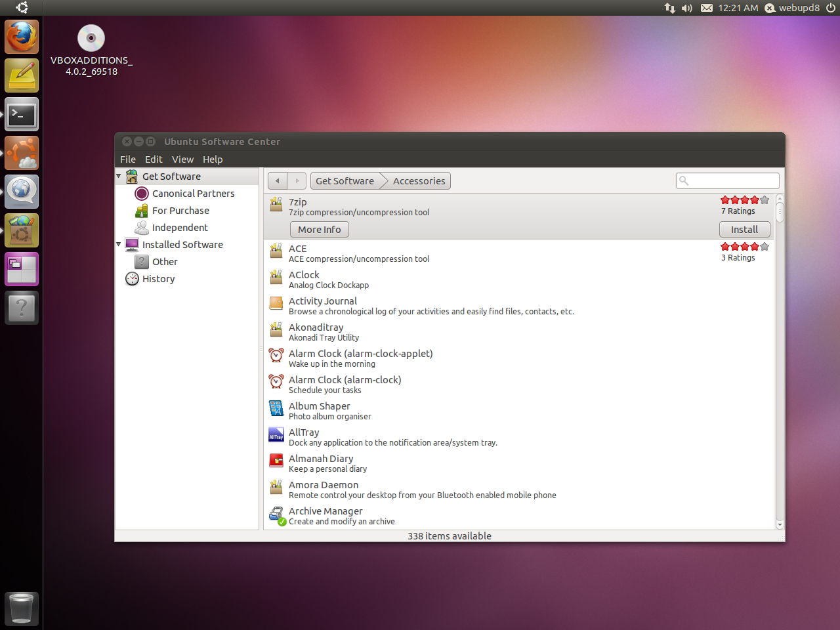840x630 pixels.
Task: Open the sound volume indicator
Action: tap(687, 8)
